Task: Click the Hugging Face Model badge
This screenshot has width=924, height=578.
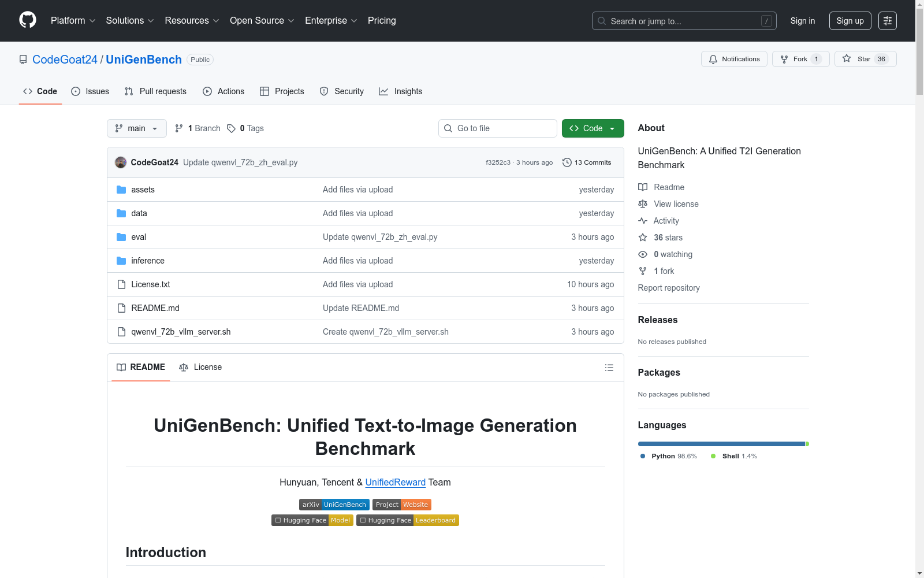Action: point(312,520)
